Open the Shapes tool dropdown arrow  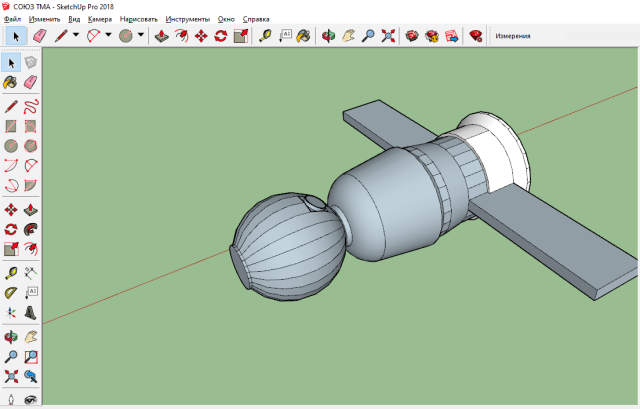click(x=140, y=36)
